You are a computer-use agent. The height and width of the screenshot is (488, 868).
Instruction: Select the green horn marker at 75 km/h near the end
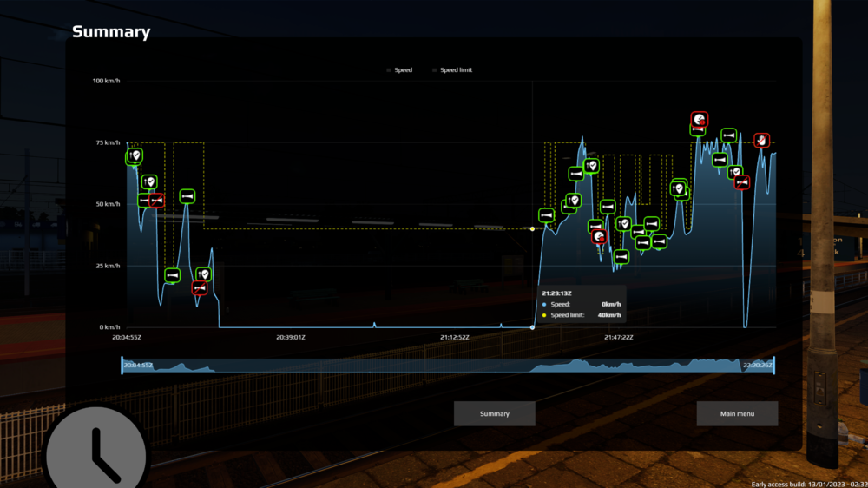click(x=728, y=135)
